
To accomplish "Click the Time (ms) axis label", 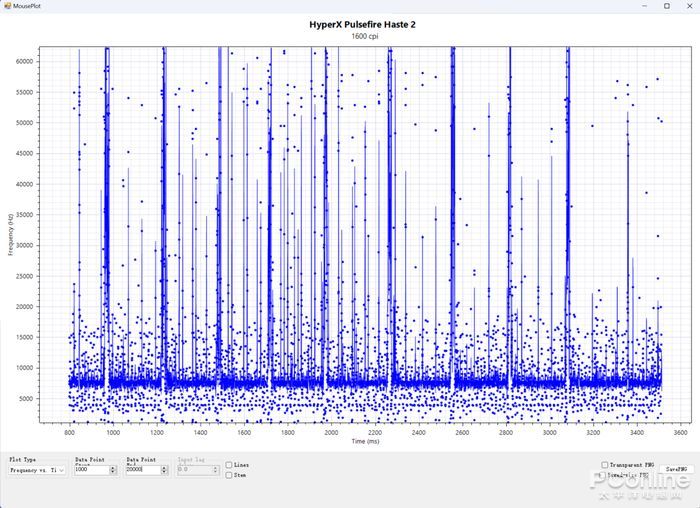I will coord(365,441).
